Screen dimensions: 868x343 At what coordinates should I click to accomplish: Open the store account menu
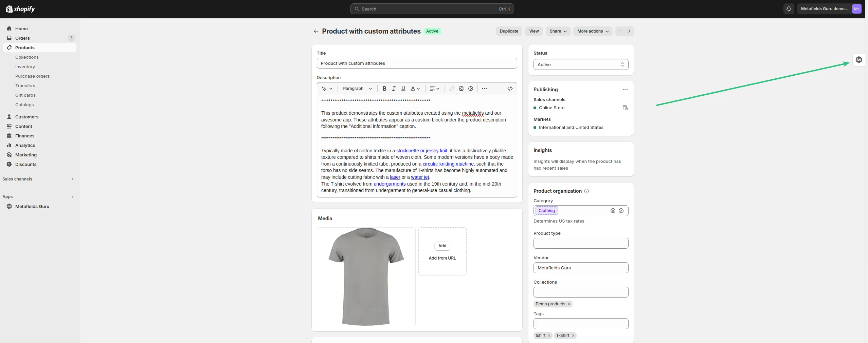coord(830,9)
